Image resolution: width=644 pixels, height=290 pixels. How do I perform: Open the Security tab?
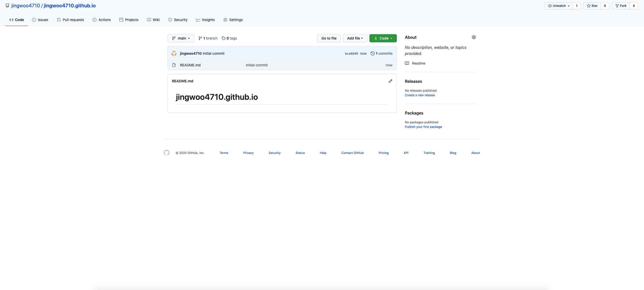tap(178, 20)
